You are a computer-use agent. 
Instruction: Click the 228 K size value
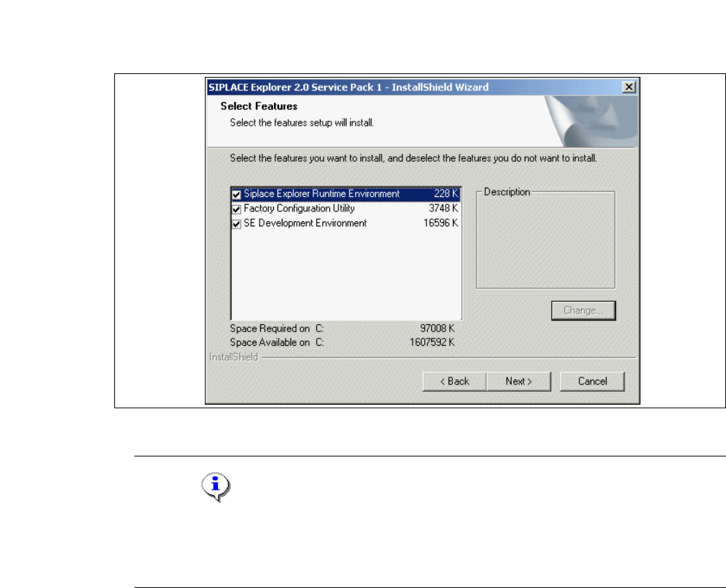tap(446, 194)
